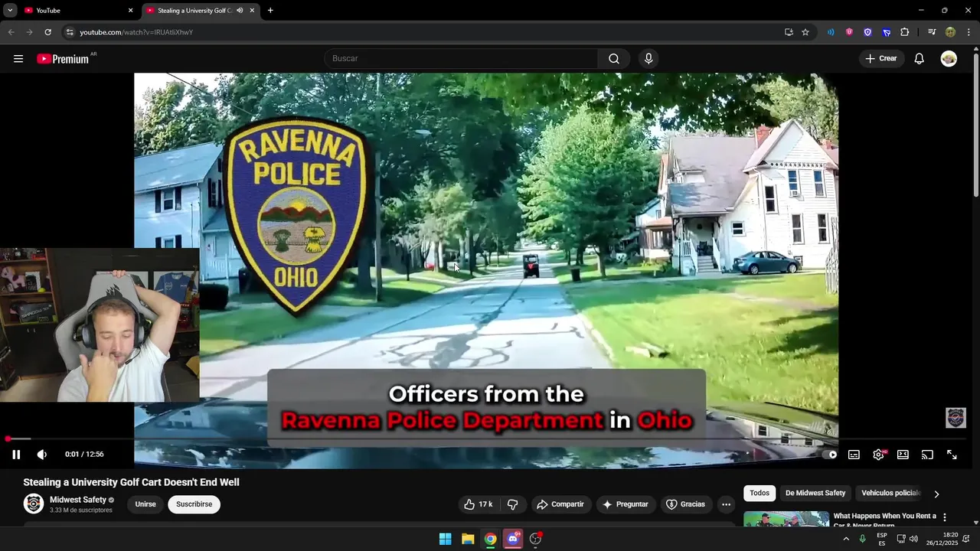The width and height of the screenshot is (980, 551).
Task: Click the search magnifier button
Action: tap(614, 59)
